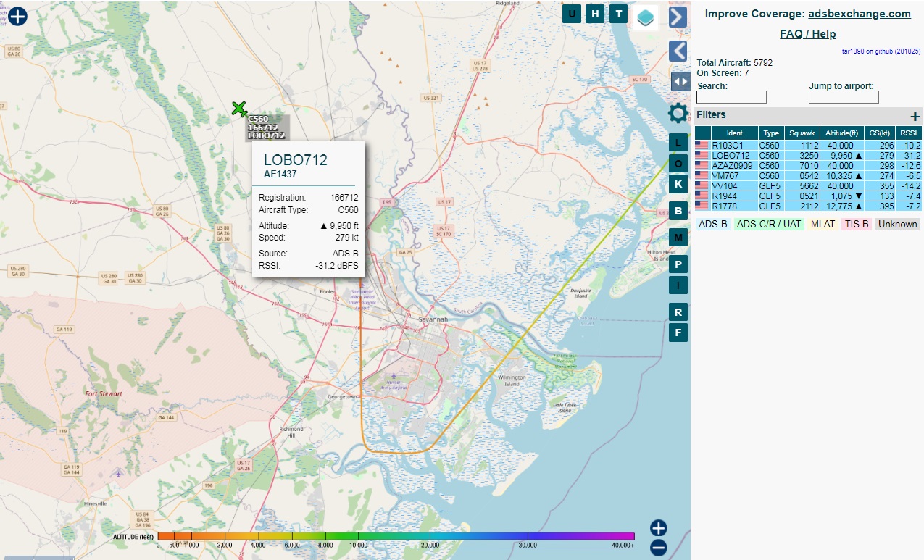Sort table by Altitude(ft) column
The image size is (924, 560).
(842, 133)
